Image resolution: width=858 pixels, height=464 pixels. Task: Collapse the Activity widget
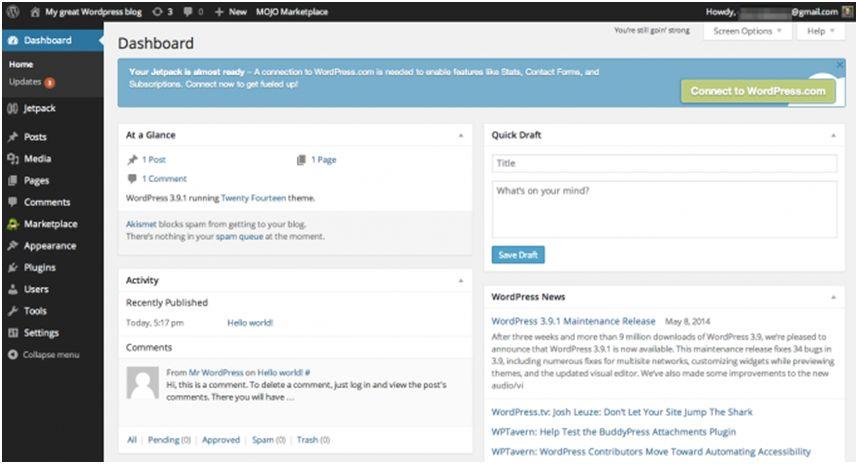pyautogui.click(x=461, y=280)
